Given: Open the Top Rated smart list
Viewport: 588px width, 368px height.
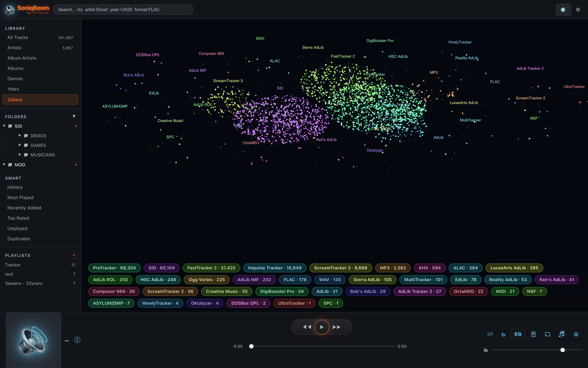Looking at the screenshot, I should (40, 218).
